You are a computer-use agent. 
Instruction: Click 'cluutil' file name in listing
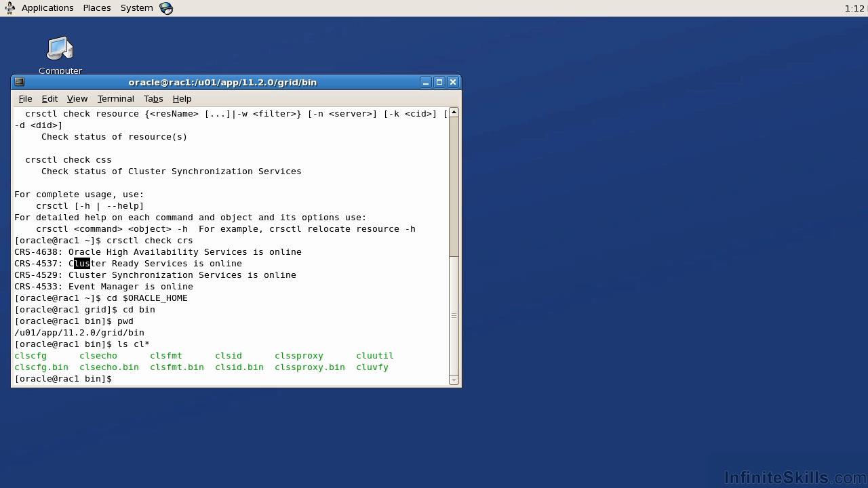[375, 356]
